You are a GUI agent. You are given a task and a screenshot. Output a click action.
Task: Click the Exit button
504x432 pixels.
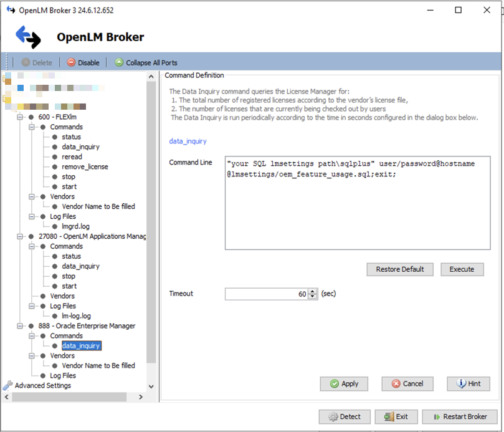(396, 416)
